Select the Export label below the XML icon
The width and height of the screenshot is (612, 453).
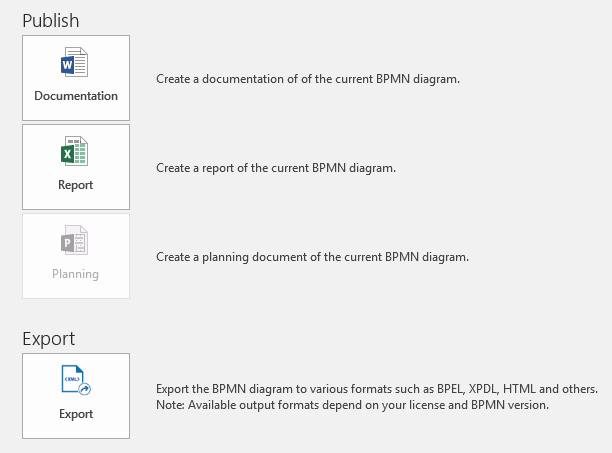coord(76,414)
